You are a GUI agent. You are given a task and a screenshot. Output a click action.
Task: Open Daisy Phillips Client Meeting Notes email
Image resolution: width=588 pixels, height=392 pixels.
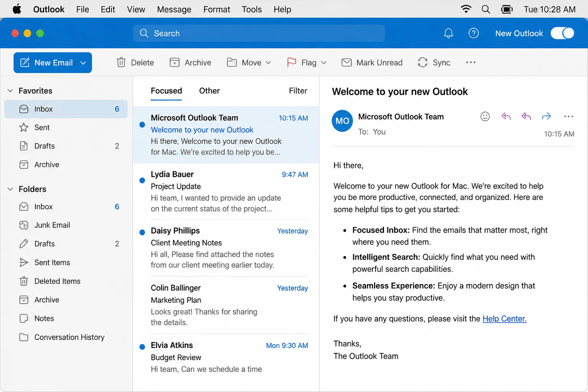click(x=226, y=248)
